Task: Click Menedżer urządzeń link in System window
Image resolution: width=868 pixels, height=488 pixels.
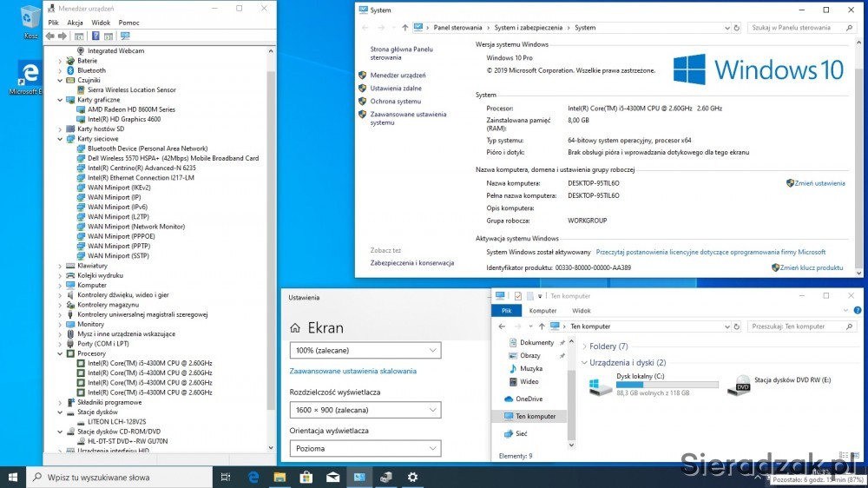Action: pos(398,76)
